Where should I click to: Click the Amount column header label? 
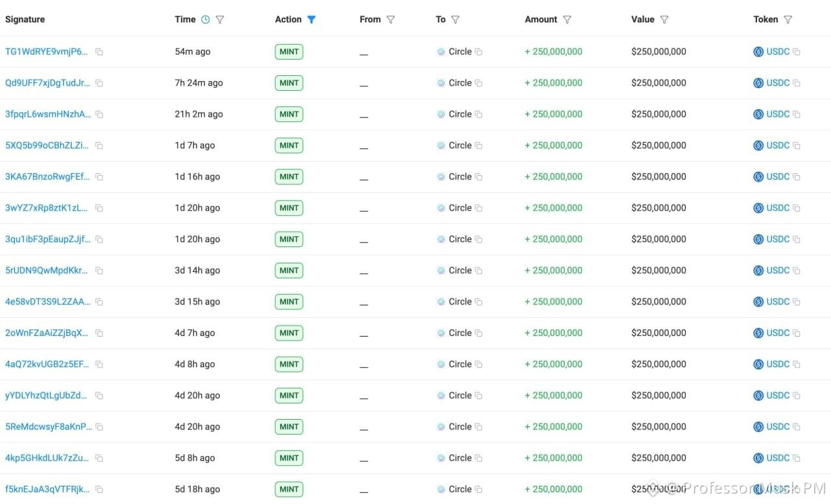541,19
